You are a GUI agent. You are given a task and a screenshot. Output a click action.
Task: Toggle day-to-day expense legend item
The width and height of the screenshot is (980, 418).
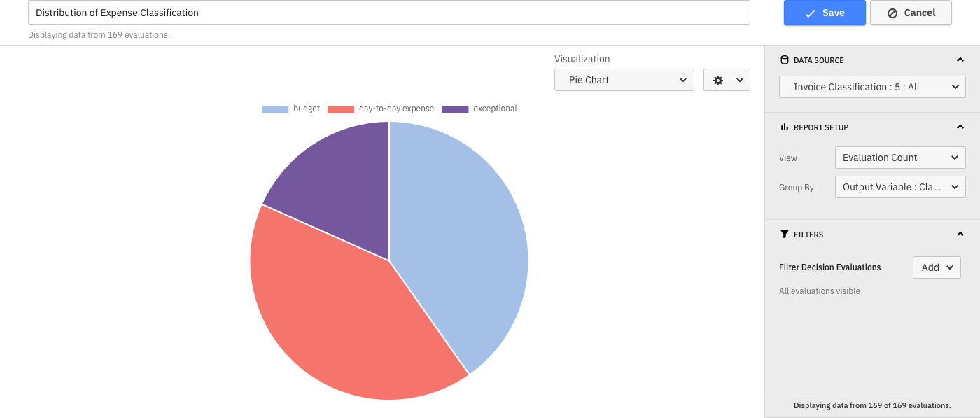pyautogui.click(x=381, y=109)
